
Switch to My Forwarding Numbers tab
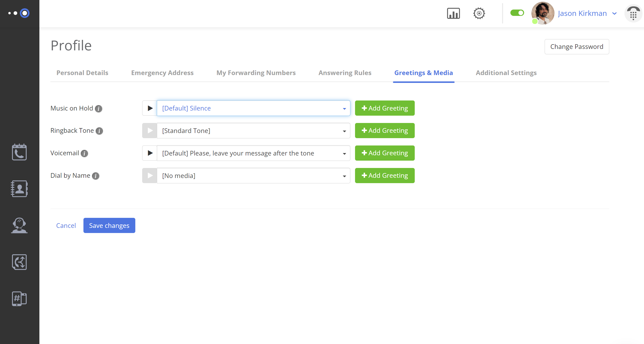[x=256, y=73]
